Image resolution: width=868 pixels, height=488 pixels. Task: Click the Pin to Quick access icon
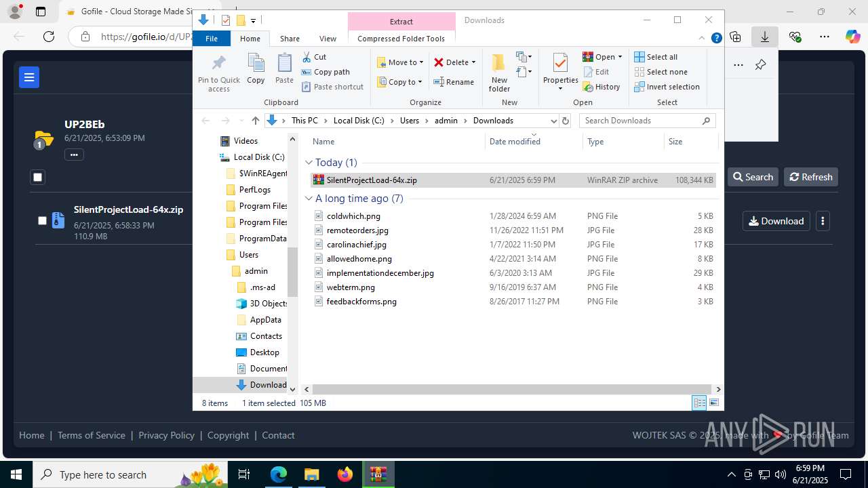pos(218,64)
